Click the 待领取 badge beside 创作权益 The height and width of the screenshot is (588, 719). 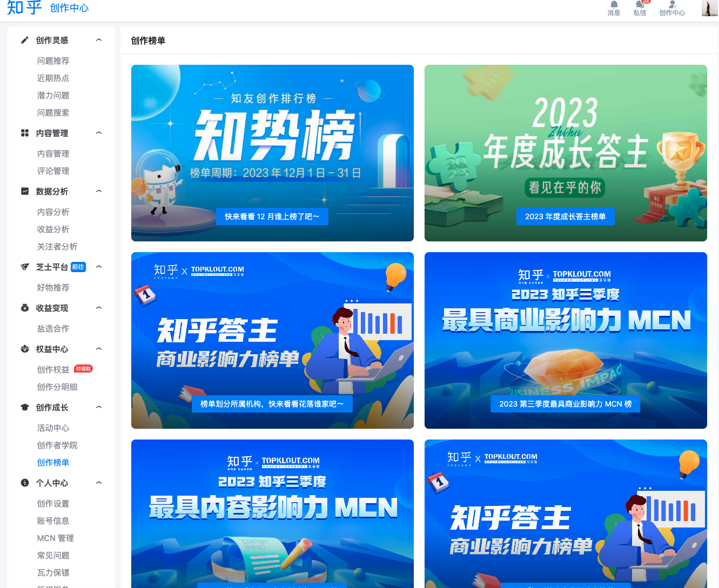[x=83, y=369]
